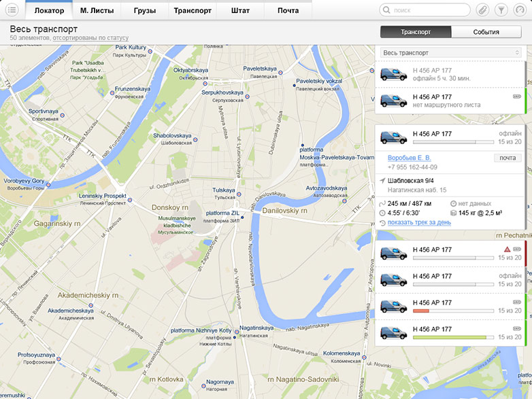Click the Avtozavodskaya metro marker
The image size is (532, 399).
pyautogui.click(x=344, y=201)
